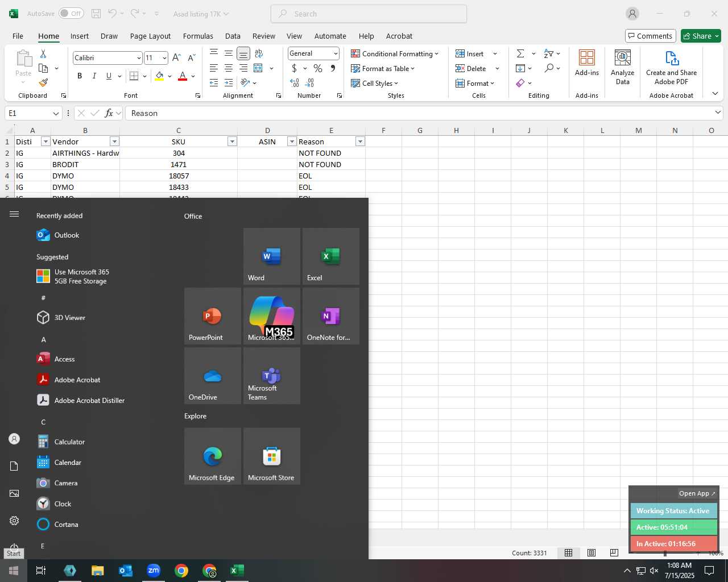Viewport: 728px width, 582px height.
Task: Toggle AutoSave switch
Action: tap(71, 14)
